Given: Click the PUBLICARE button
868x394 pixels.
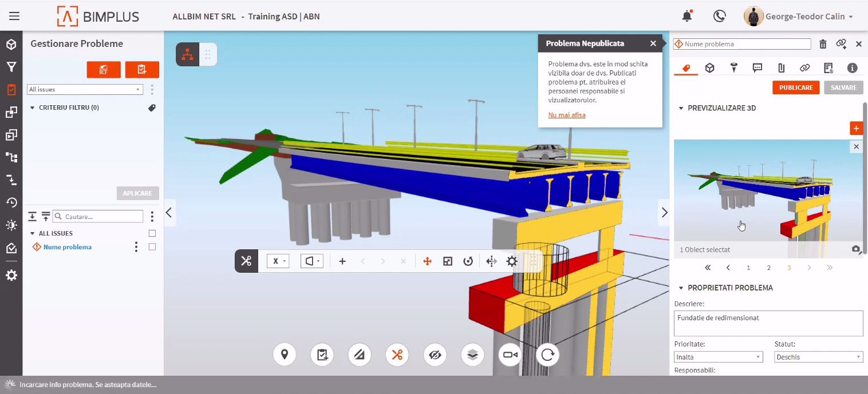Looking at the screenshot, I should coord(795,87).
